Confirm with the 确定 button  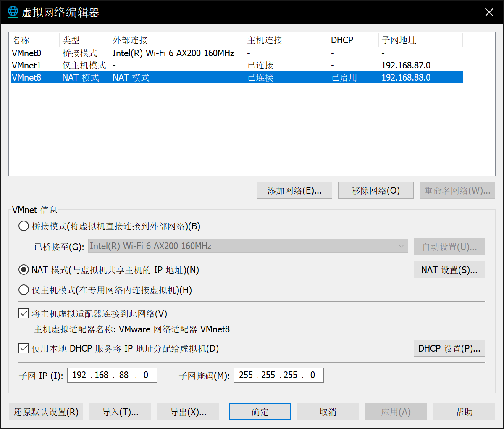260,412
